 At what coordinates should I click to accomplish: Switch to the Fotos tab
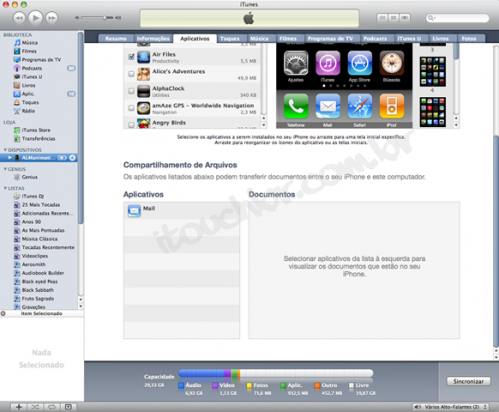(x=469, y=39)
